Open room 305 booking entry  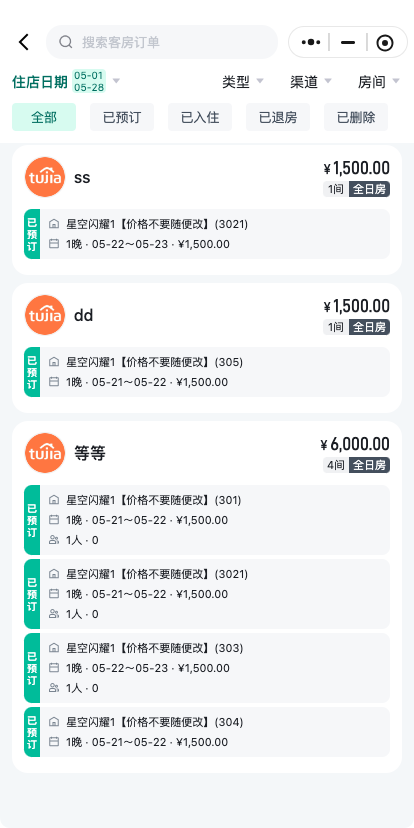tap(207, 372)
